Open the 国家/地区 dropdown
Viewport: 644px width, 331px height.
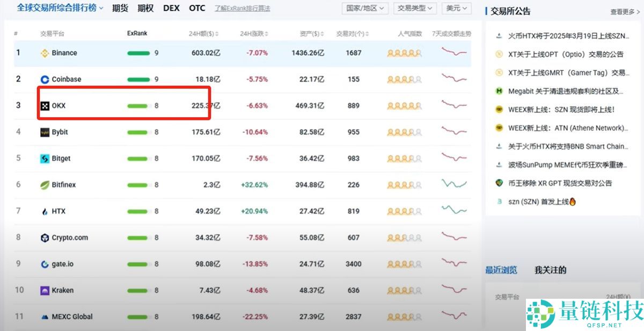point(364,8)
